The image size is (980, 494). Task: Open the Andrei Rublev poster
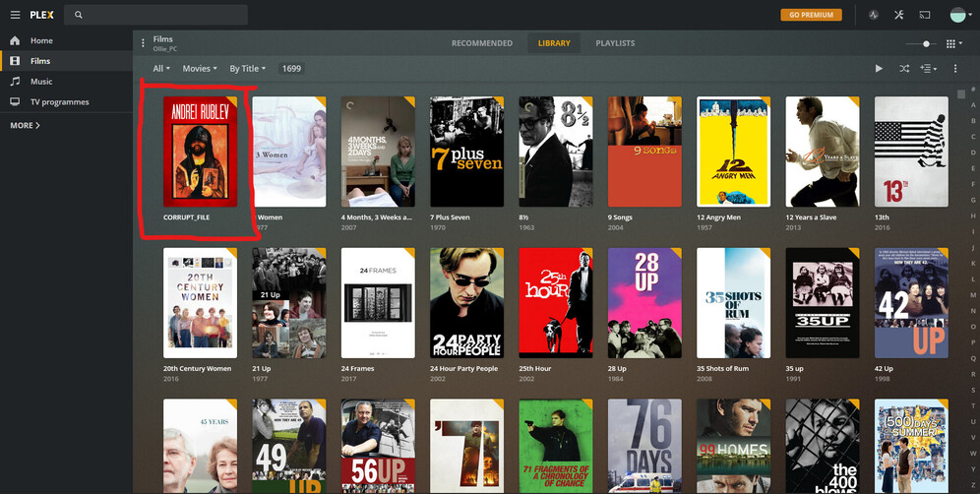click(200, 152)
